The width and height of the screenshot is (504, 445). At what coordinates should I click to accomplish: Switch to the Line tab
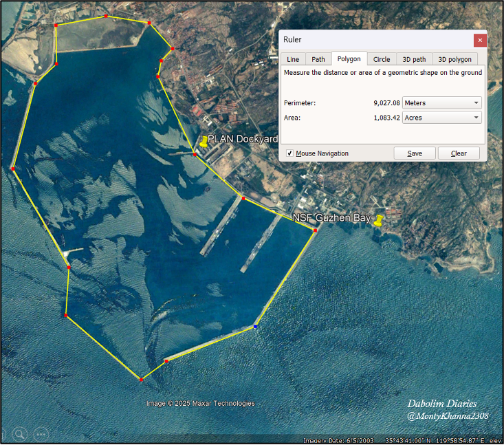[x=293, y=59]
